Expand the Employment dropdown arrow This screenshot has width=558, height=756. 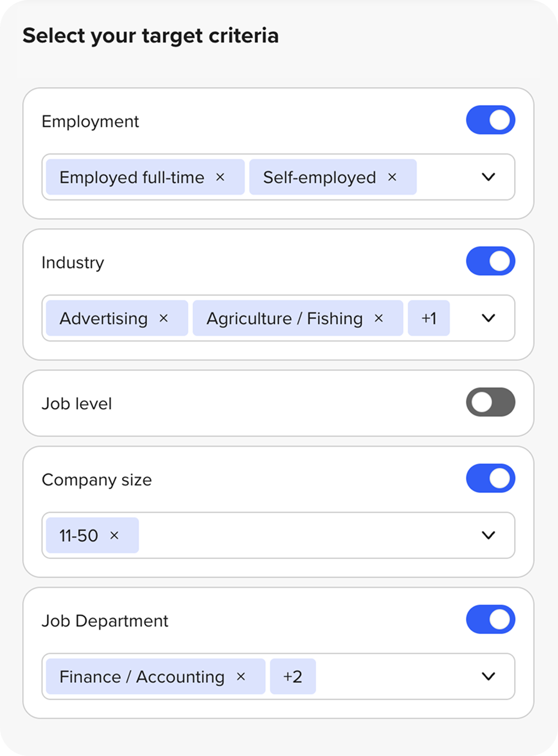(x=488, y=177)
